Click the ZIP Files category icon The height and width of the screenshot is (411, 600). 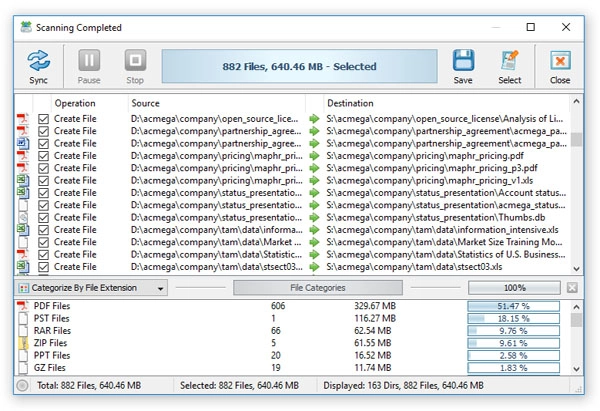pos(23,343)
